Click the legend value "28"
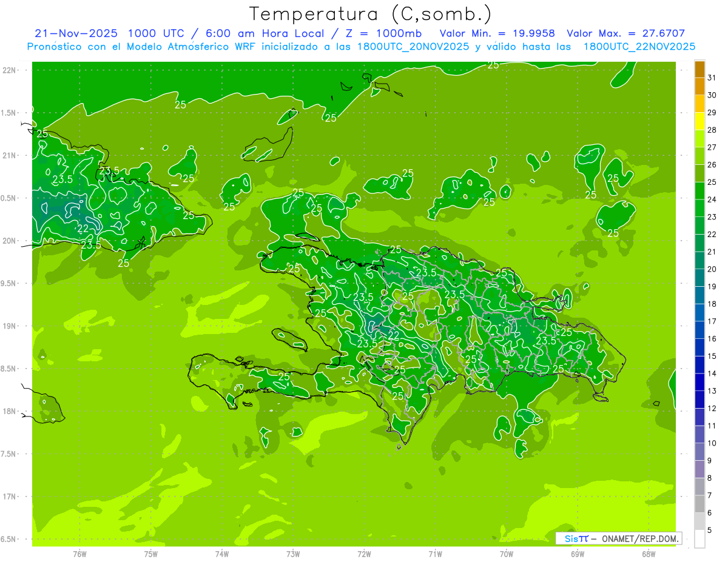The image size is (728, 562). coord(712,130)
